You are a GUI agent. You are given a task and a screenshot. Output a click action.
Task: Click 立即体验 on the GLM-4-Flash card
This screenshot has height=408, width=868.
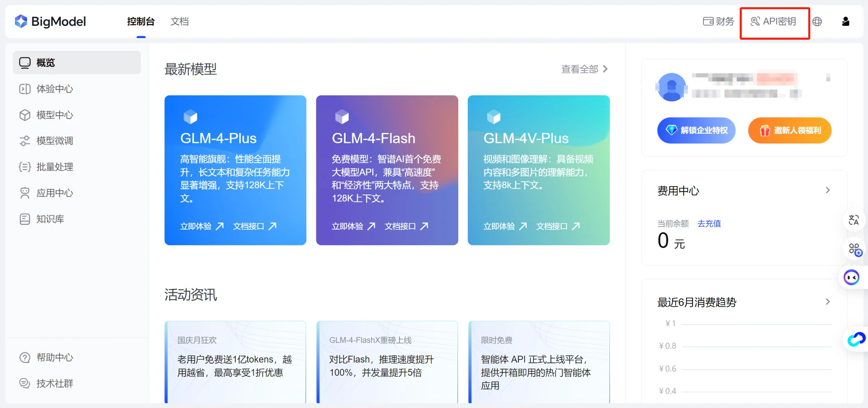(x=347, y=226)
